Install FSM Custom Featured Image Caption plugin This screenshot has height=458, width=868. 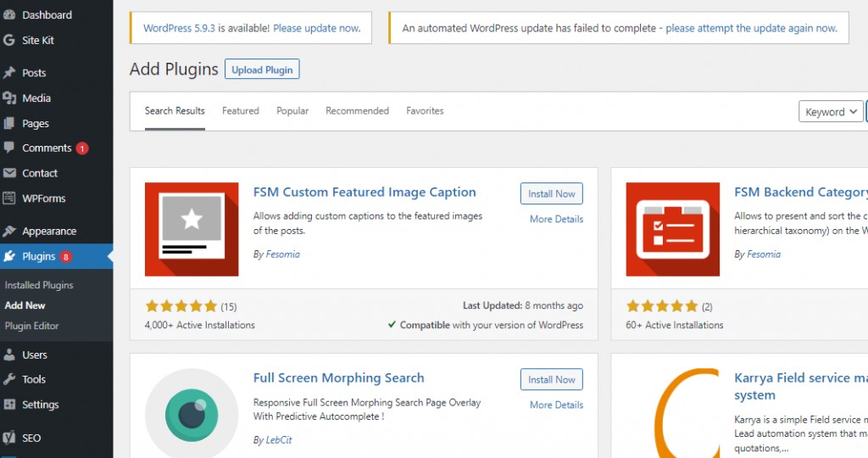click(x=551, y=193)
